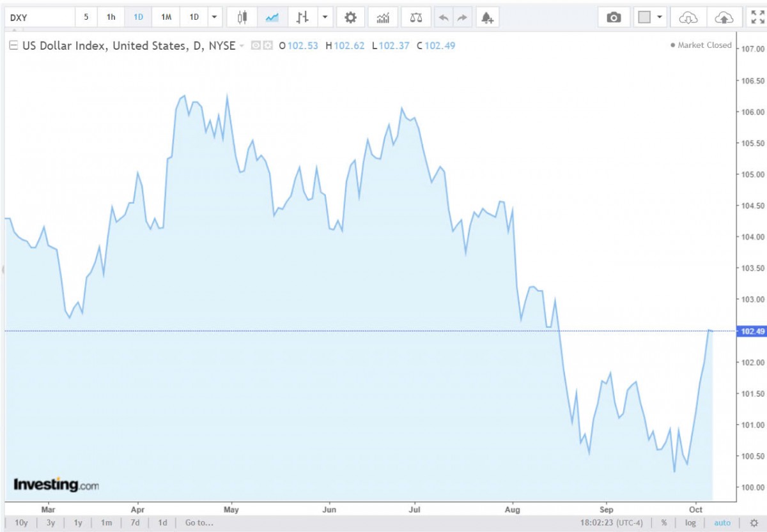The image size is (767, 532).
Task: Switch to candlestick chart style
Action: pos(244,17)
